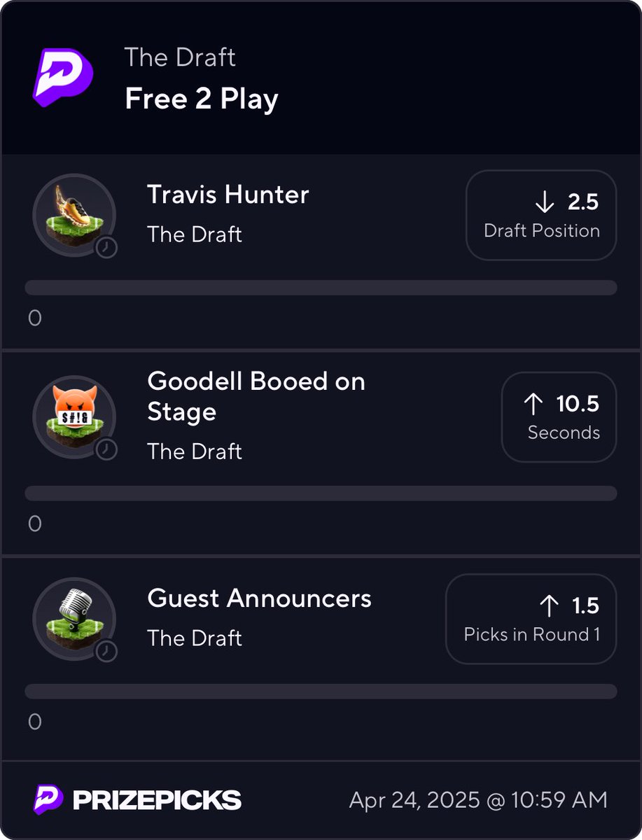Click Travis Hunter golden cleat avatar
Viewport: 642px width, 840px height.
pyautogui.click(x=74, y=214)
